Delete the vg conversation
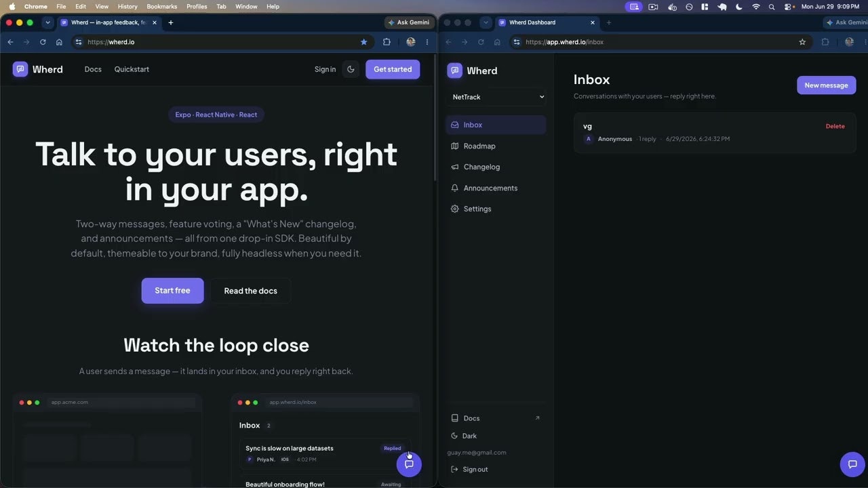Image resolution: width=868 pixels, height=488 pixels. click(x=835, y=126)
